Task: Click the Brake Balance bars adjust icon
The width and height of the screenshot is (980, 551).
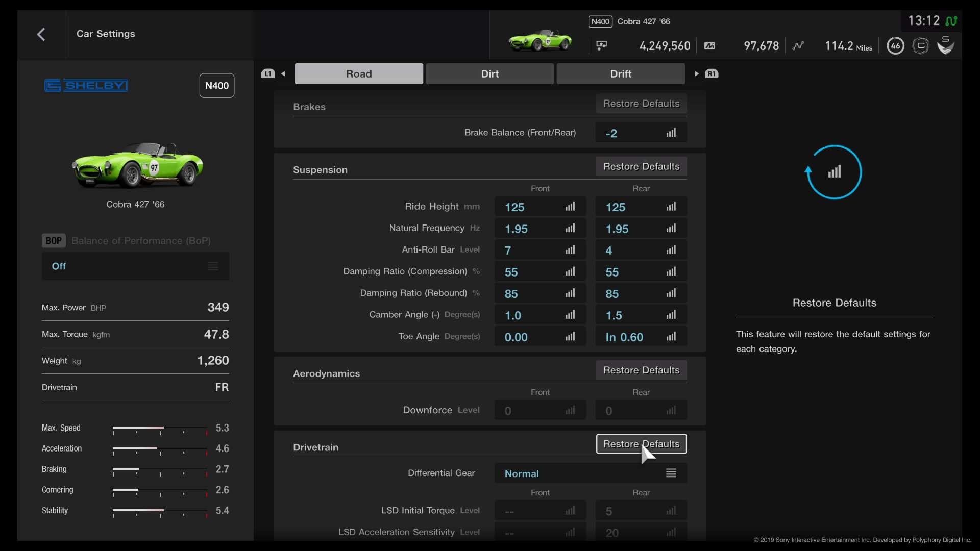Action: coord(671,133)
